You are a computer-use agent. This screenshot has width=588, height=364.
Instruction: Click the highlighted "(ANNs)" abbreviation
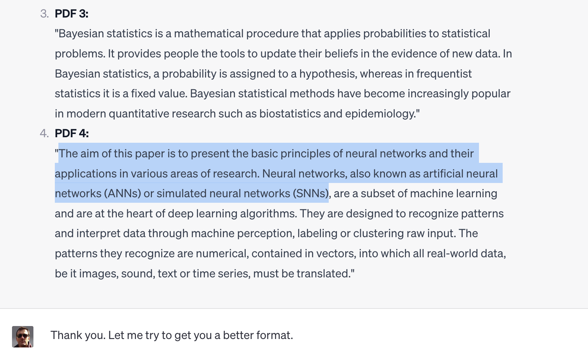[x=122, y=193]
